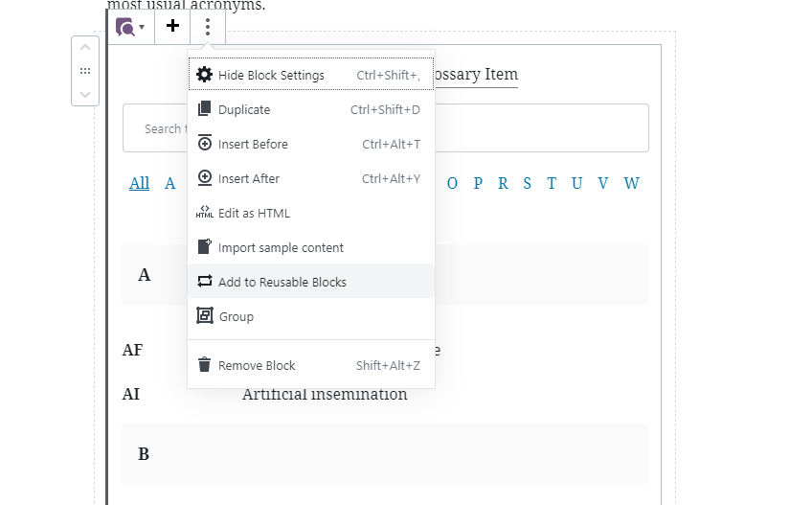Screen dimensions: 812x505
Task: Grab the block drag handle
Action: [x=85, y=71]
